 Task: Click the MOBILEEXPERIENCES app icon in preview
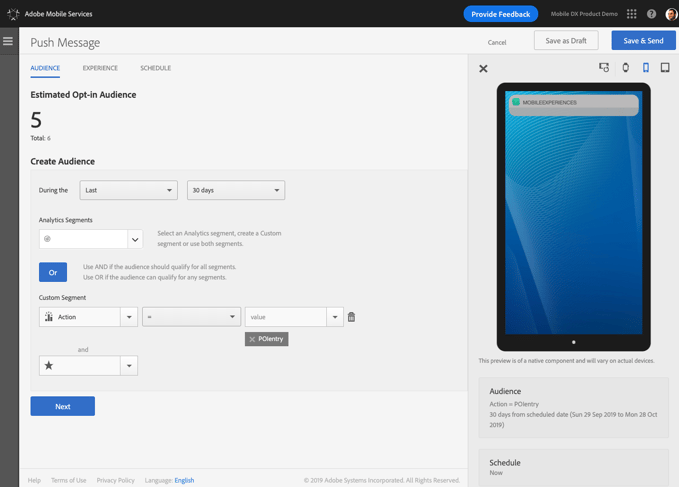[x=516, y=102]
